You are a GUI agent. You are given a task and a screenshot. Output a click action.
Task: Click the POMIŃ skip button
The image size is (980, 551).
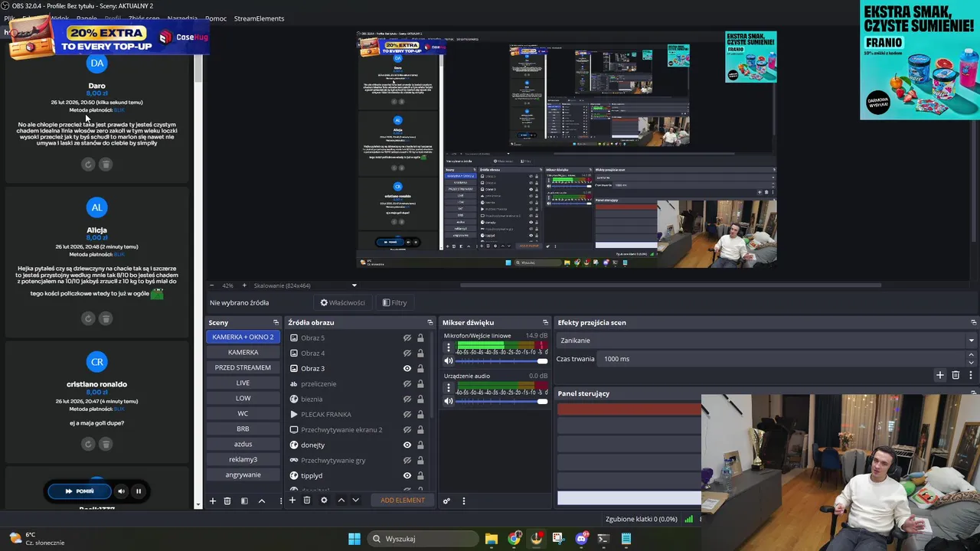(80, 491)
